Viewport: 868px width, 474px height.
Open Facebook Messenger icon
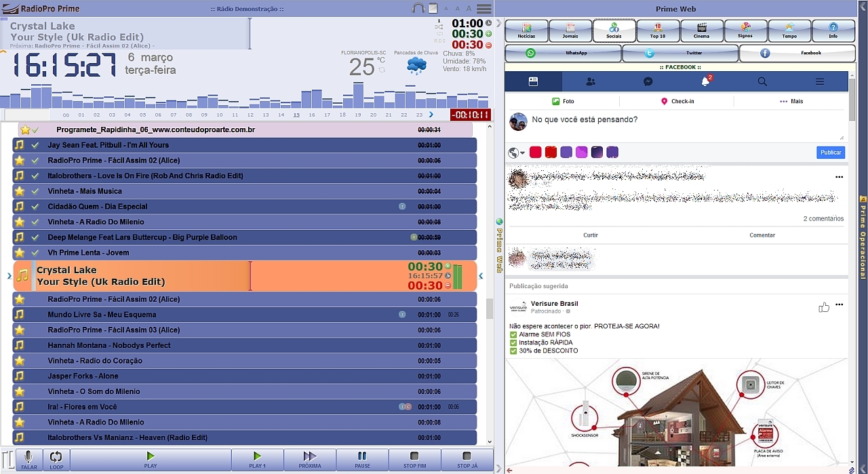pos(648,81)
